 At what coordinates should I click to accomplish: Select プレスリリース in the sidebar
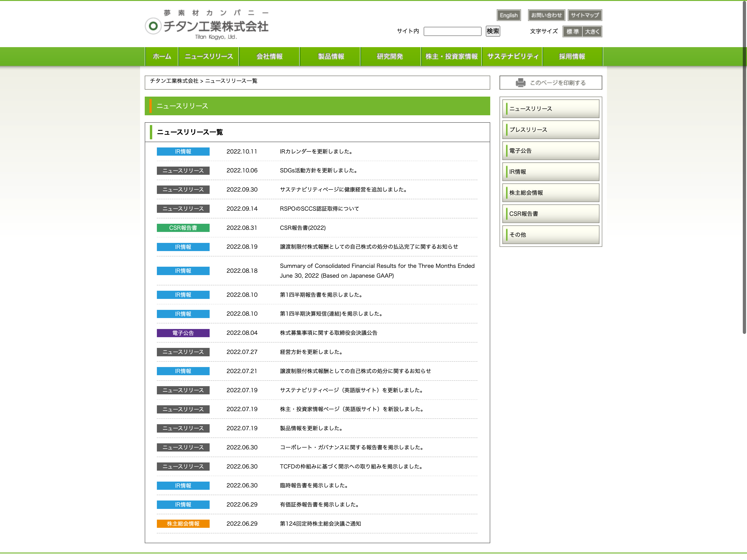pyautogui.click(x=550, y=130)
